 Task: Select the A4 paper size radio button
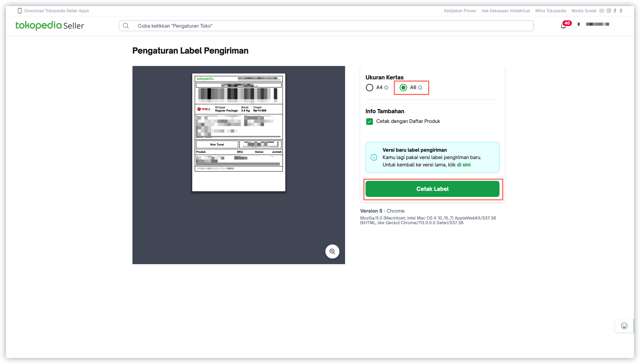coord(369,88)
